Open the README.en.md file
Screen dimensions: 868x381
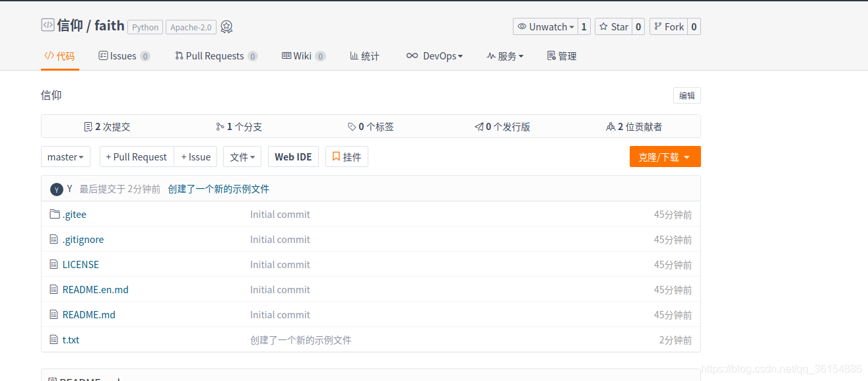pos(96,289)
